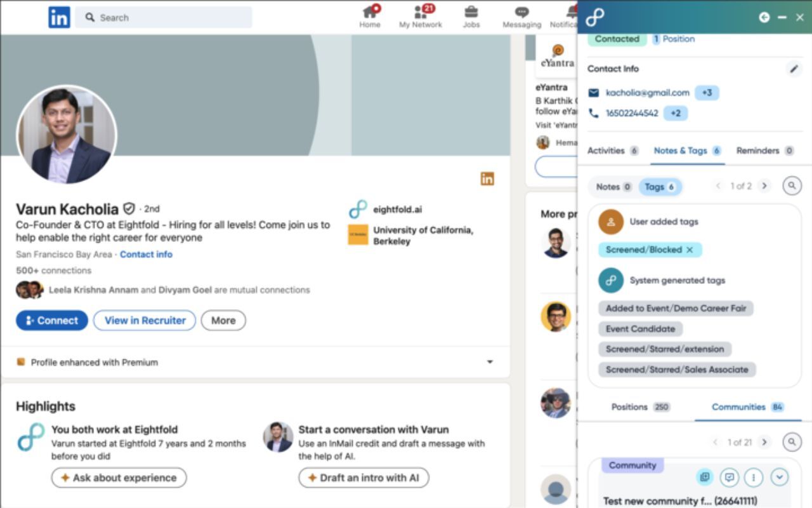The height and width of the screenshot is (508, 812).
Task: Click the message icon on the Community card
Action: coord(729,477)
